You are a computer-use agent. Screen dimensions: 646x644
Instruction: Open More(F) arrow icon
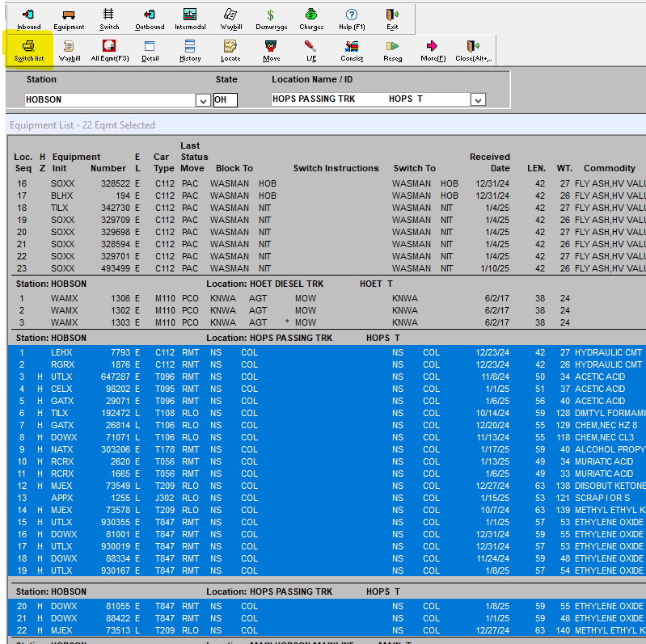[x=433, y=51]
